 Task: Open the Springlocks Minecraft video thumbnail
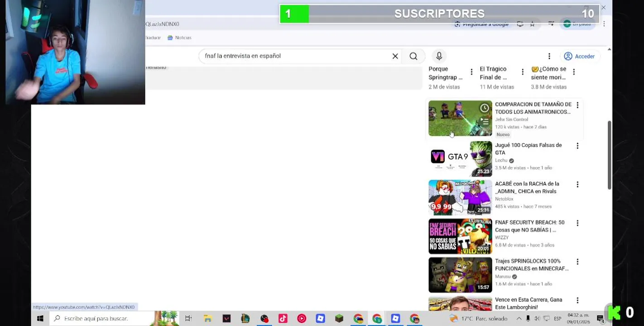460,275
